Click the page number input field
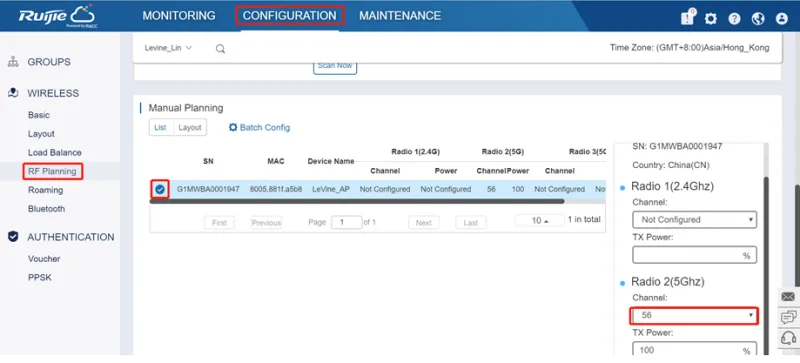The image size is (800, 363). tap(346, 223)
